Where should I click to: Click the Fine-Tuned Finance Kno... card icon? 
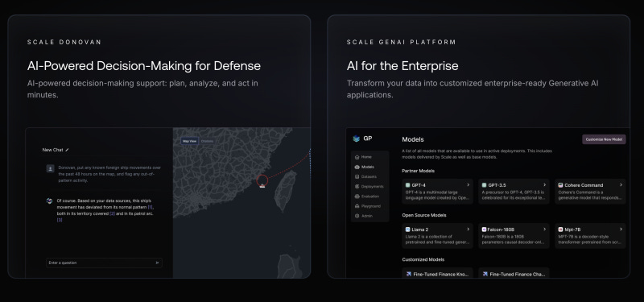[409, 274]
